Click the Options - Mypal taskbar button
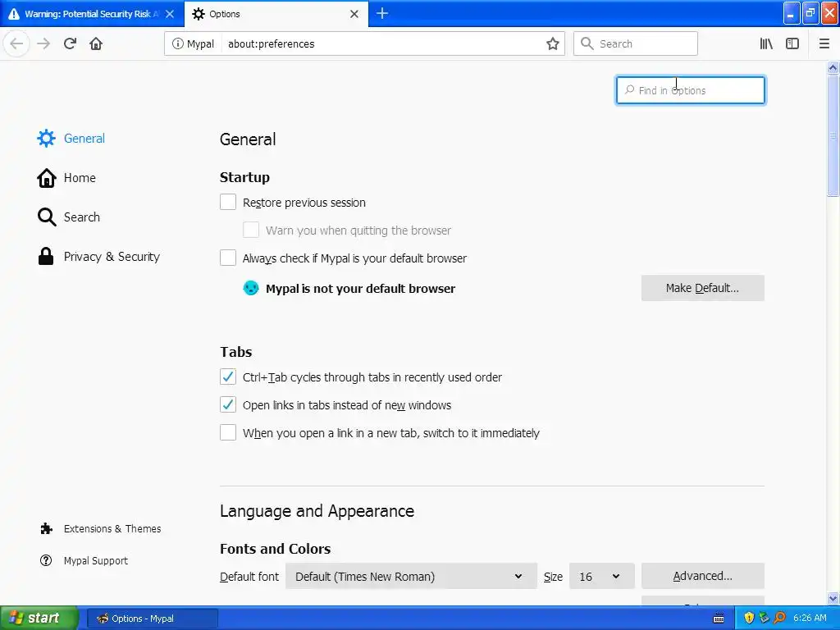840x630 pixels. coord(152,619)
